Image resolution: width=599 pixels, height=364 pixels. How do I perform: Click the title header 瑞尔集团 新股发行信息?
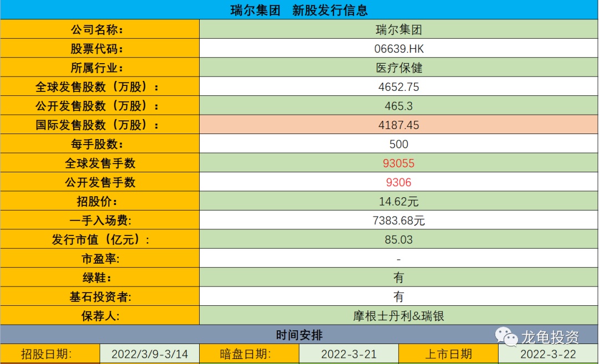(299, 10)
